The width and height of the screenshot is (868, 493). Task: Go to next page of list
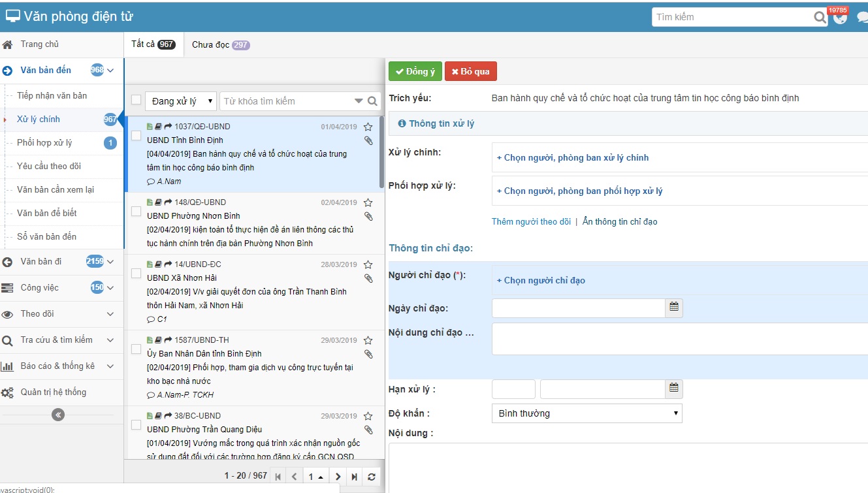click(x=338, y=477)
